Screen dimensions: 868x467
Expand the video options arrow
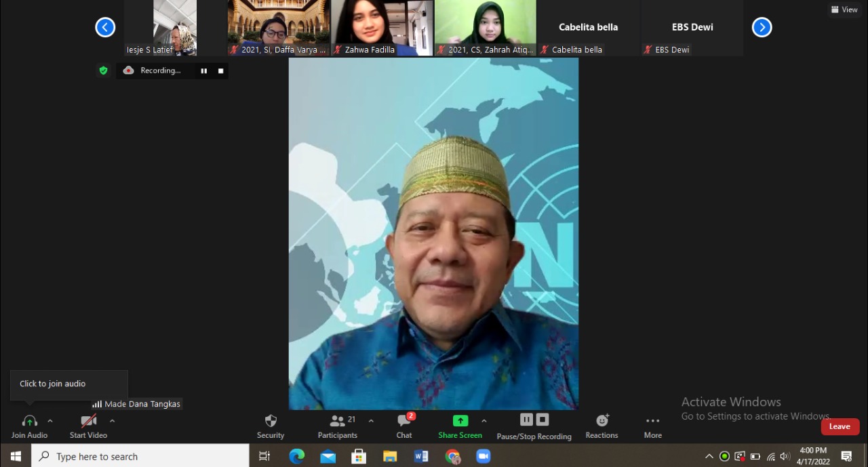pos(112,421)
